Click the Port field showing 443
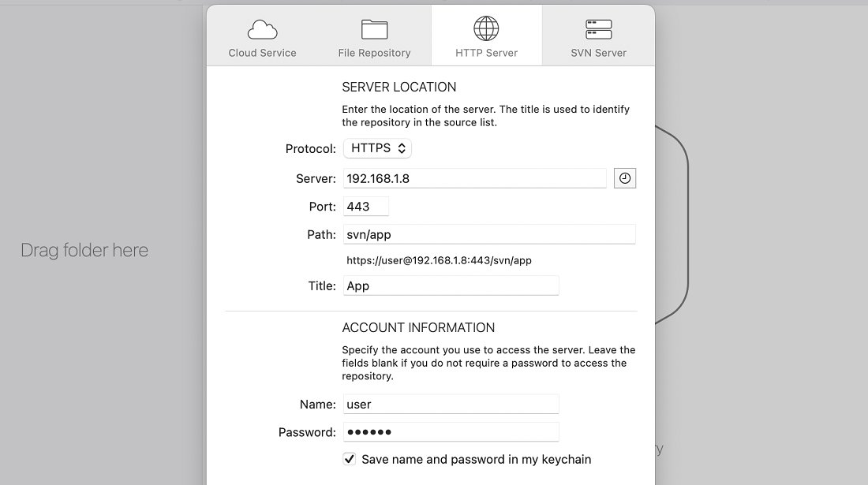Viewport: 868px width, 485px height. tap(366, 207)
